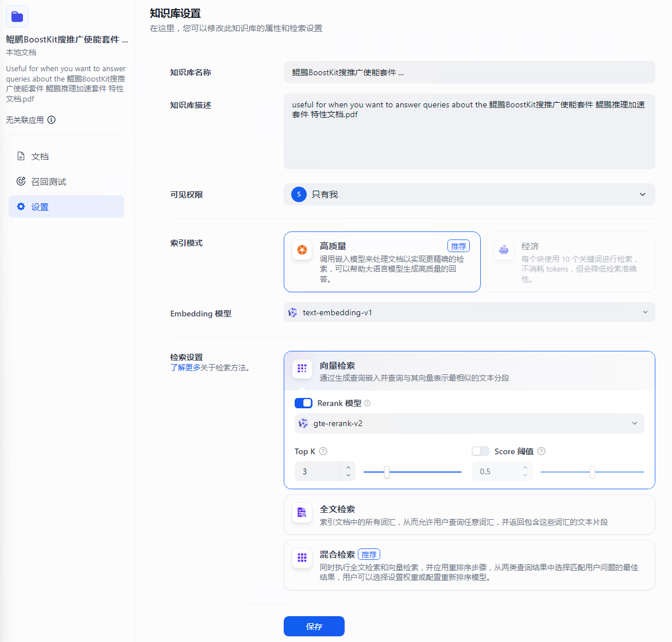Screen dimensions: 672x642
Task: Enable the Score 阈值 switch
Action: (480, 451)
